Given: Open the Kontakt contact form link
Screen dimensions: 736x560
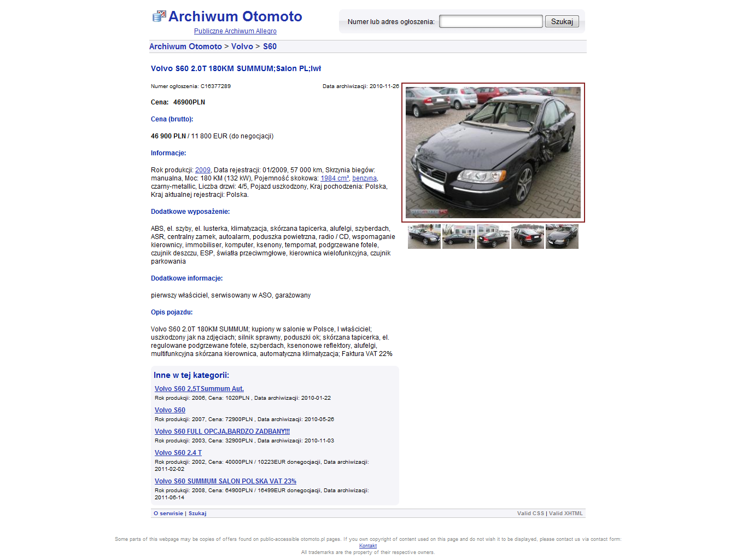Looking at the screenshot, I should (x=368, y=546).
